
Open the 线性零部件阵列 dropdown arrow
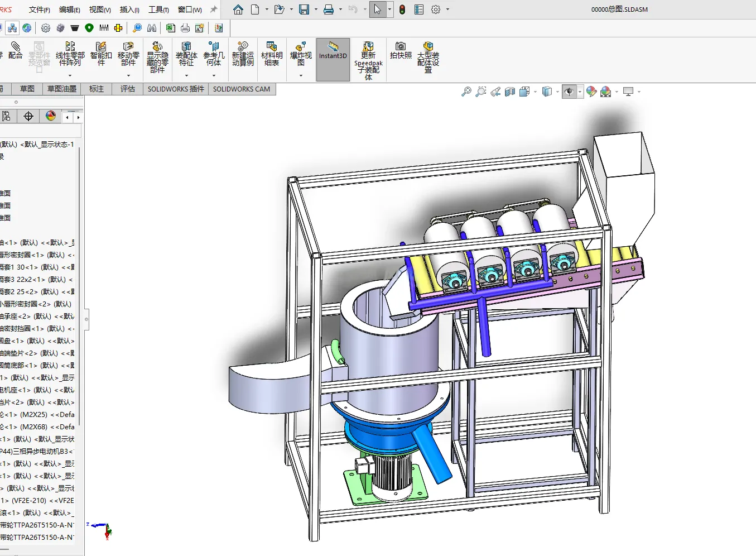(x=70, y=75)
